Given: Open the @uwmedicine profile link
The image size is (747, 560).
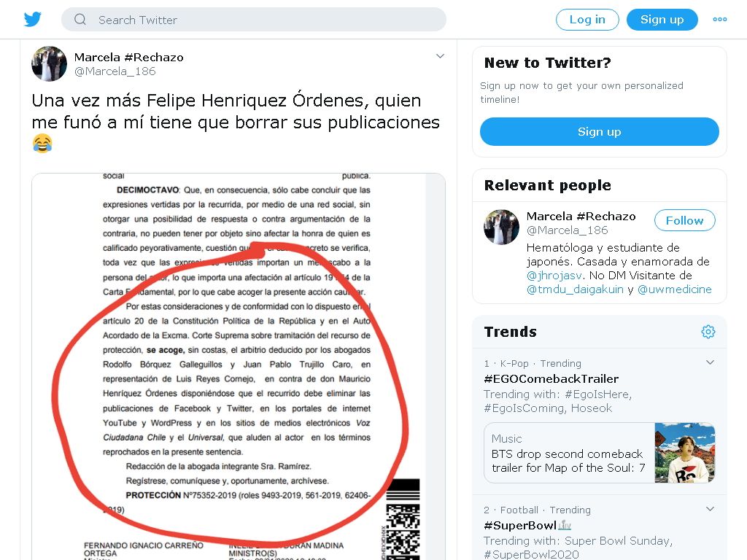Looking at the screenshot, I should (675, 289).
